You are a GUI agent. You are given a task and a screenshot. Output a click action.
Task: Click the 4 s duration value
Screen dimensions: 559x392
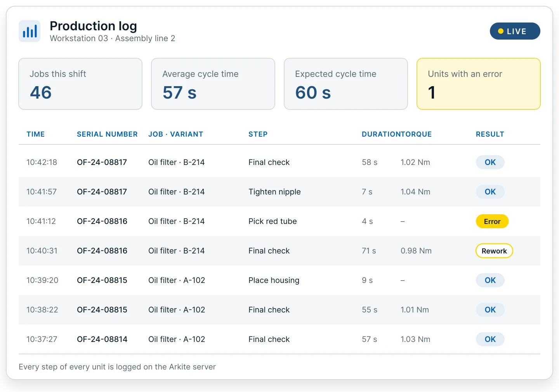pos(367,221)
